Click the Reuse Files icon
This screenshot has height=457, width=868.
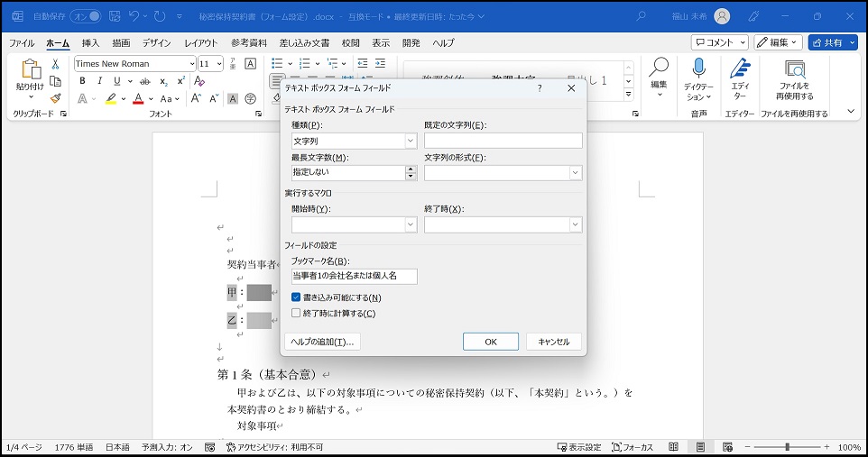(795, 69)
